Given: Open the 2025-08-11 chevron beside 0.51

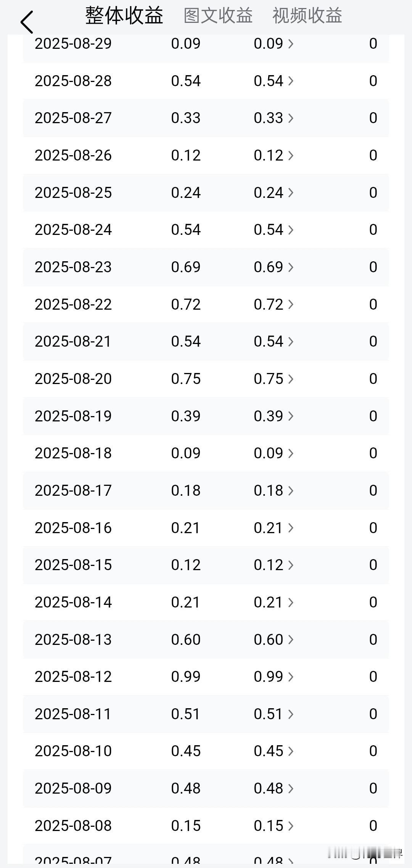Looking at the screenshot, I should 291,714.
